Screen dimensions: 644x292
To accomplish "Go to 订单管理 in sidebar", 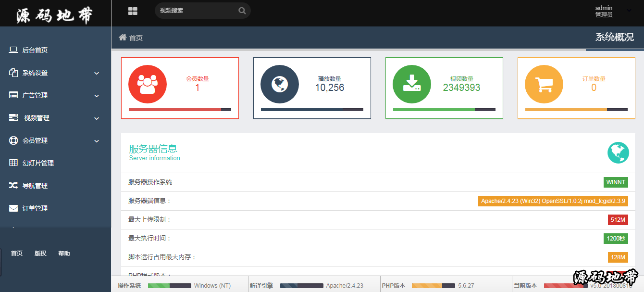I will [35, 208].
